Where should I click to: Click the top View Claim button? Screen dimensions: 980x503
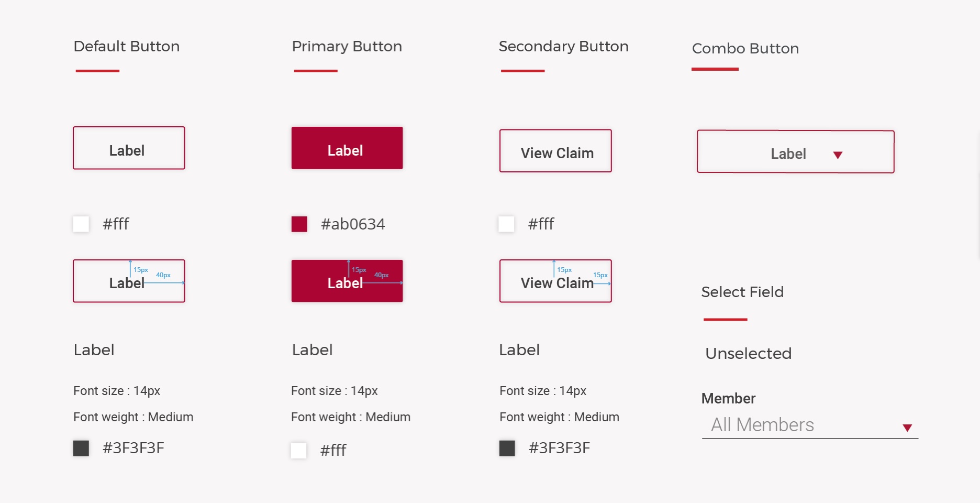(555, 151)
